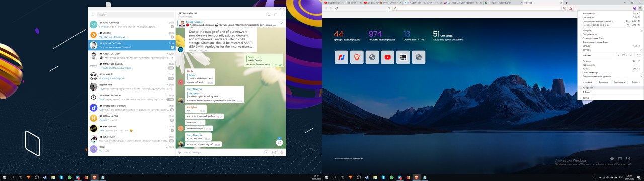644x181 pixels.
Task: Open YouTube top site tile
Action: point(387,57)
